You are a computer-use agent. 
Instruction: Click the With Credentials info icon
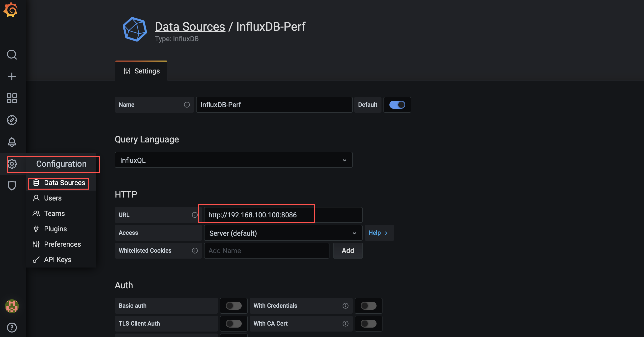(x=346, y=306)
